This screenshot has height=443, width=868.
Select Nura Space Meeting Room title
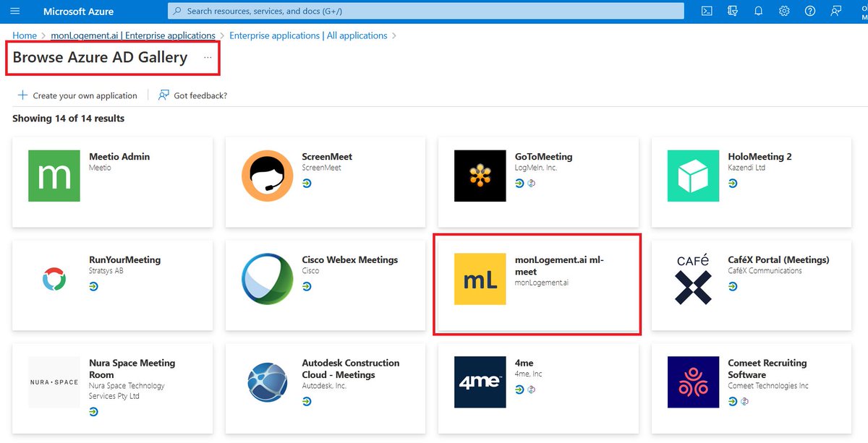[x=132, y=369]
